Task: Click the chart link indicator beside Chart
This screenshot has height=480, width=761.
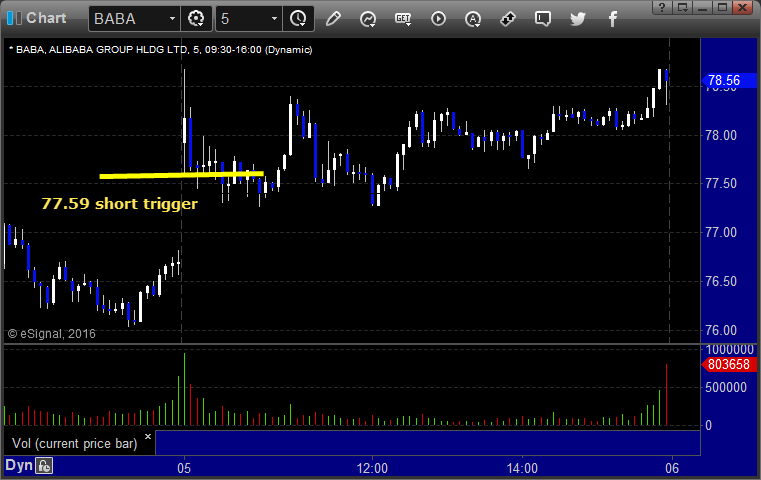Action: coord(14,18)
